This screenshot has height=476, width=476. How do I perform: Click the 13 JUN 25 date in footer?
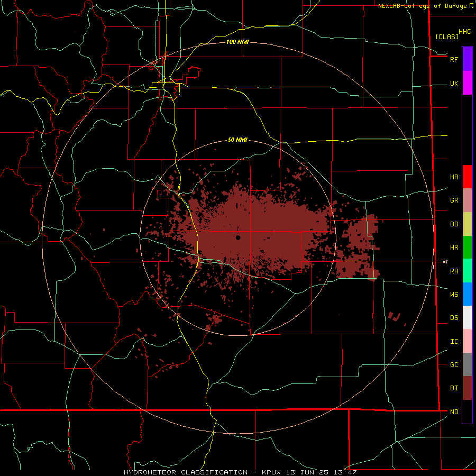[x=307, y=472]
